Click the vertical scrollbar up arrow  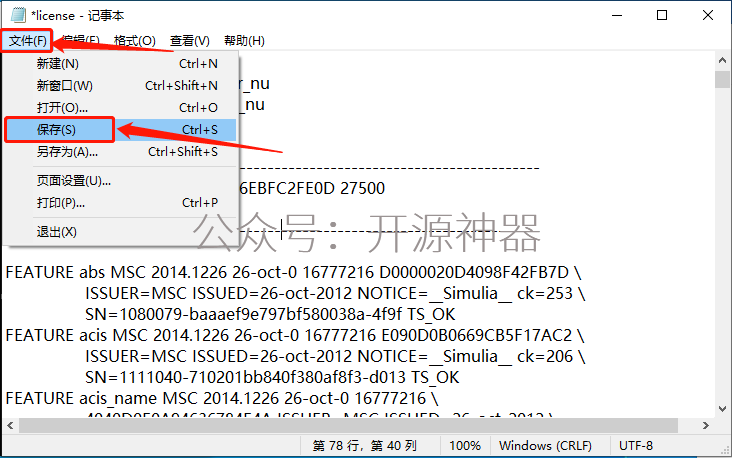coord(722,60)
